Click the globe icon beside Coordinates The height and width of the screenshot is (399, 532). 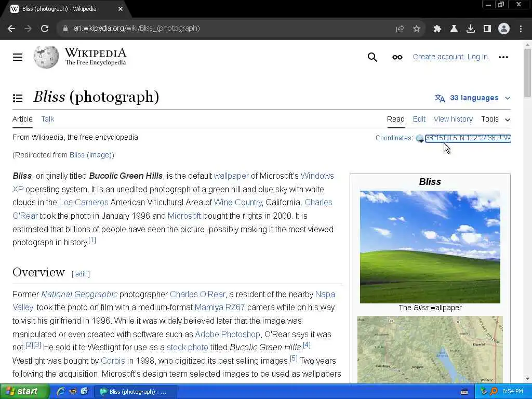point(420,138)
